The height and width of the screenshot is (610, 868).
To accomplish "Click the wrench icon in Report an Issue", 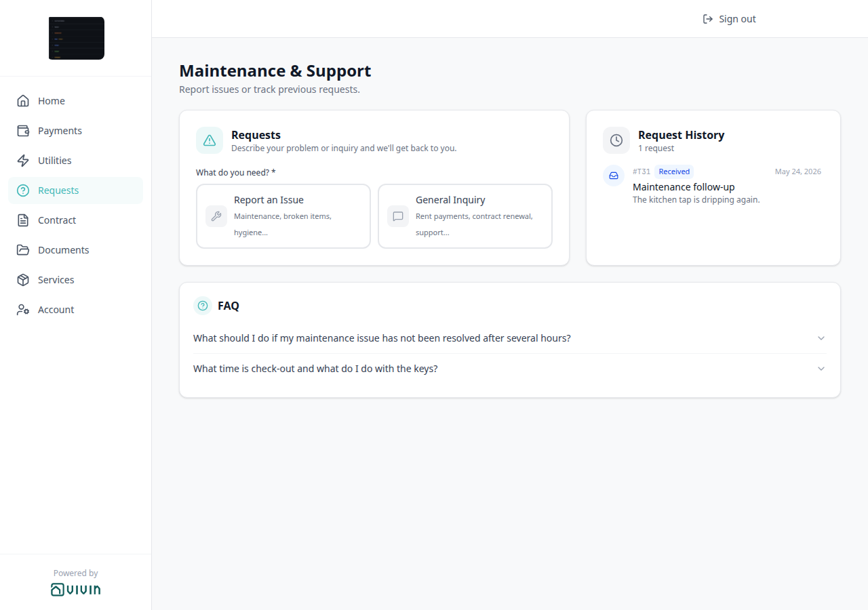I will pos(216,216).
